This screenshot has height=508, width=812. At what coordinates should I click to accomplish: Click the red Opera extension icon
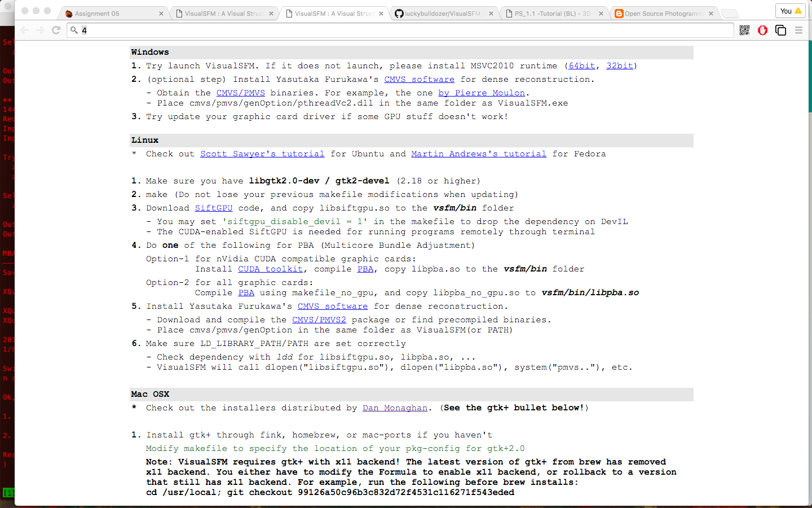[762, 30]
